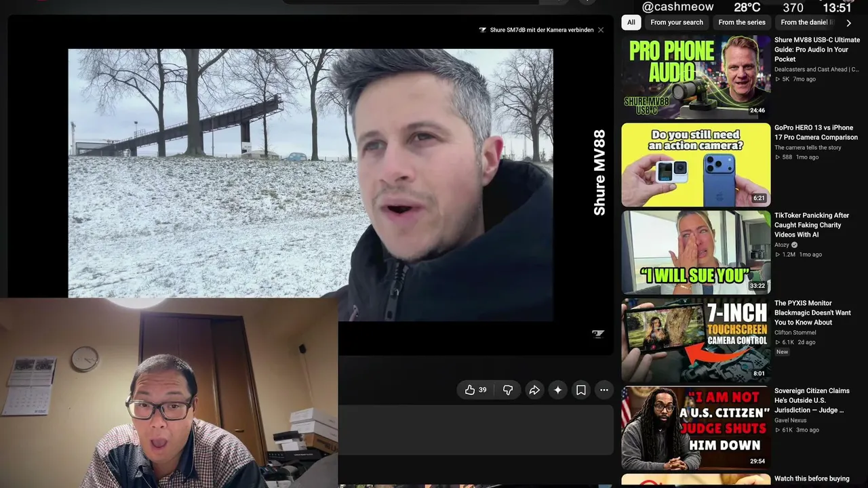
Task: Visit the "Clifton Stommel" channel
Action: point(795,333)
